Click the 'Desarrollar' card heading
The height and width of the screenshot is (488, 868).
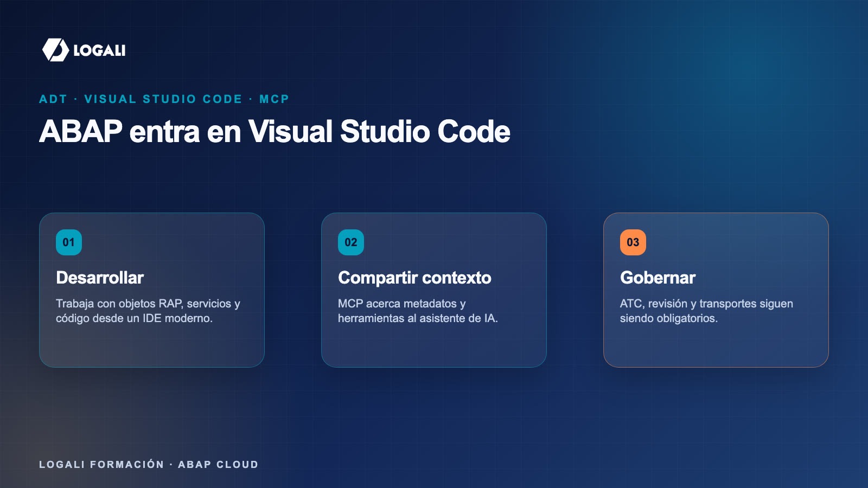[100, 278]
